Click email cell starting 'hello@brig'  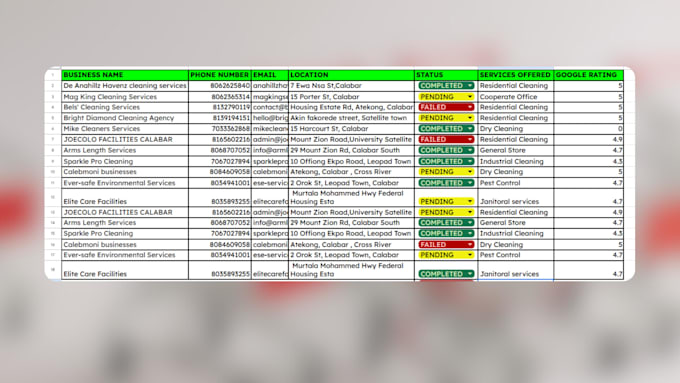click(x=270, y=118)
